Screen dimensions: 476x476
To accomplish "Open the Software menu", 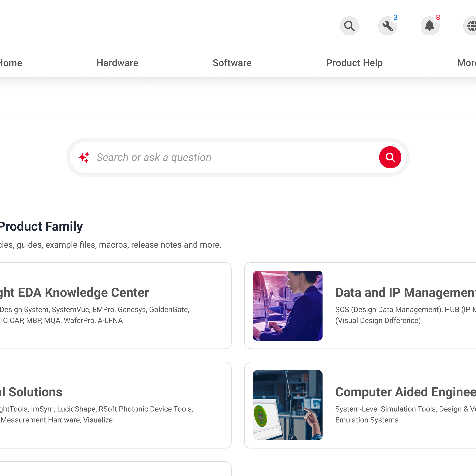I will click(232, 63).
